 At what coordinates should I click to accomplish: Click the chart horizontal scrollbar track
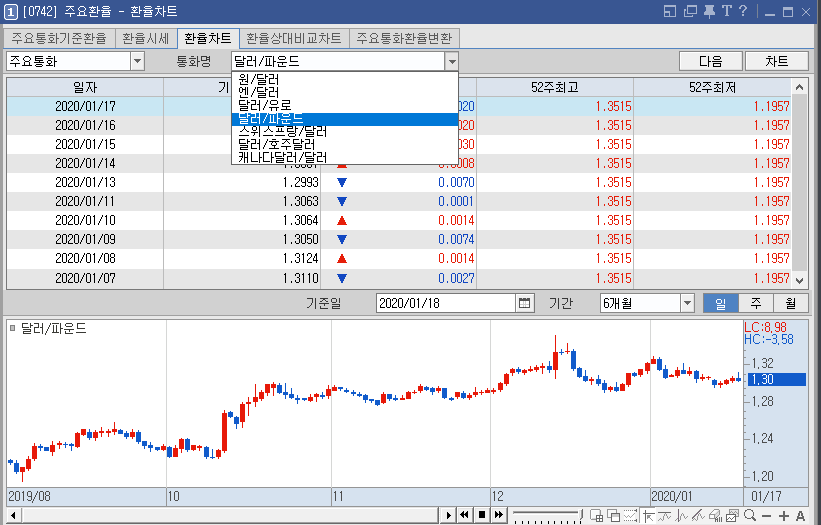pos(229,515)
